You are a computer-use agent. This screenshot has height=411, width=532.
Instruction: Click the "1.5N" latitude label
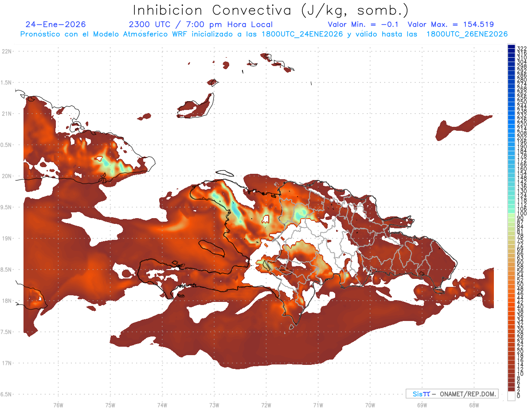6,82
